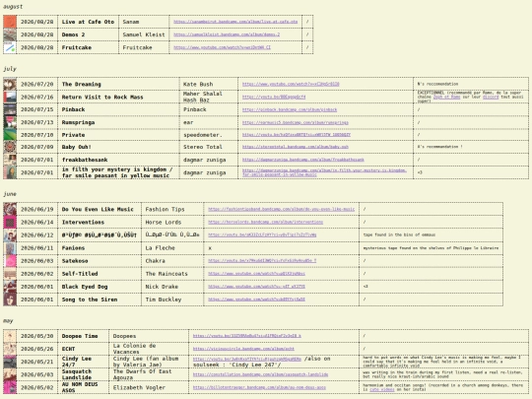532x399 pixels.
Task: Open the Interventions bandcamp link
Action: pos(265,223)
